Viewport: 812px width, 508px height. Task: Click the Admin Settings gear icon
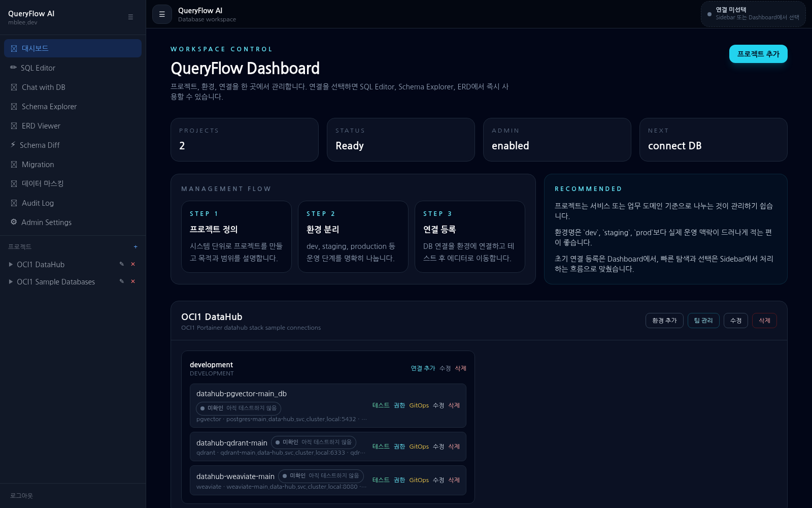click(x=14, y=222)
